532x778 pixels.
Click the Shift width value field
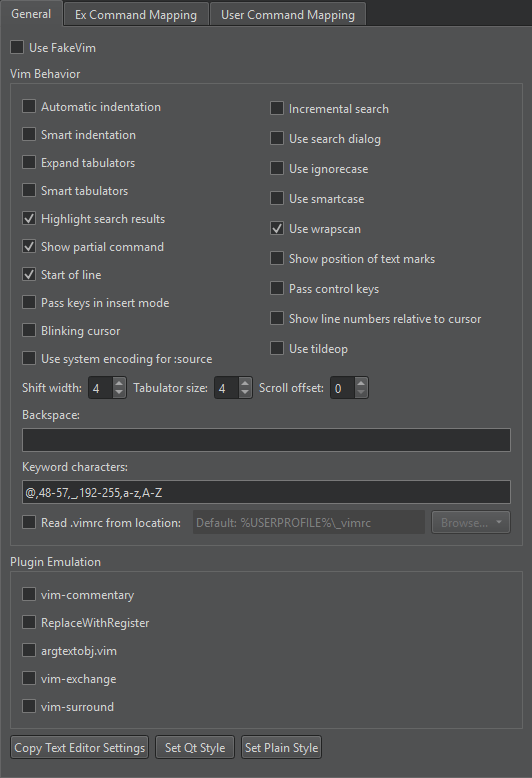click(101, 388)
